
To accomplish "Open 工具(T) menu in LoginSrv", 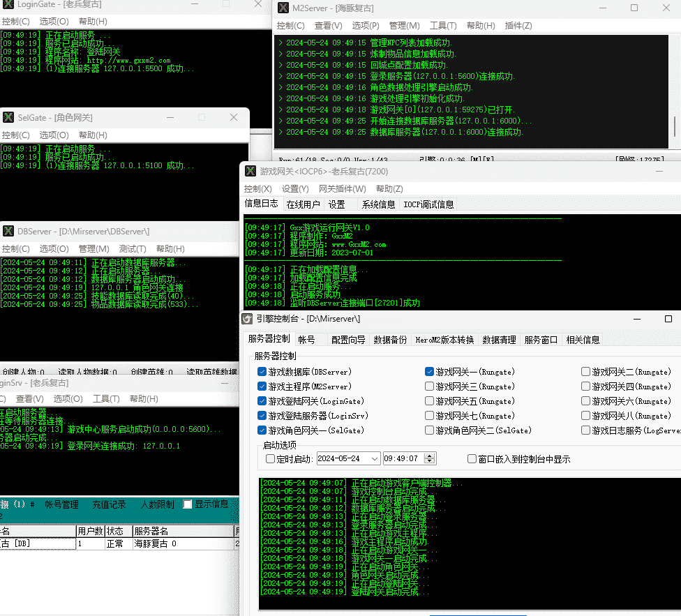I will point(106,399).
